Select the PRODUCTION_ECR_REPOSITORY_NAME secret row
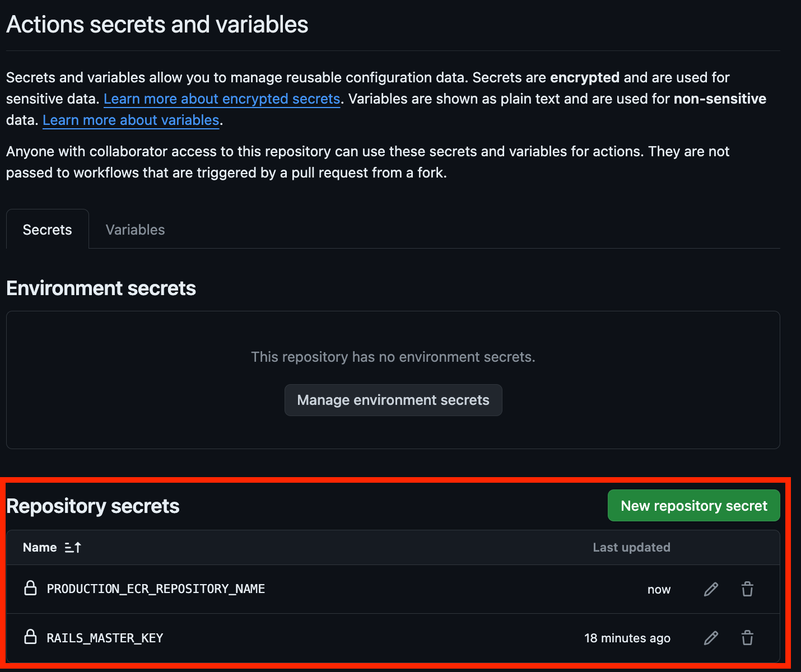The image size is (801, 672). click(x=156, y=589)
